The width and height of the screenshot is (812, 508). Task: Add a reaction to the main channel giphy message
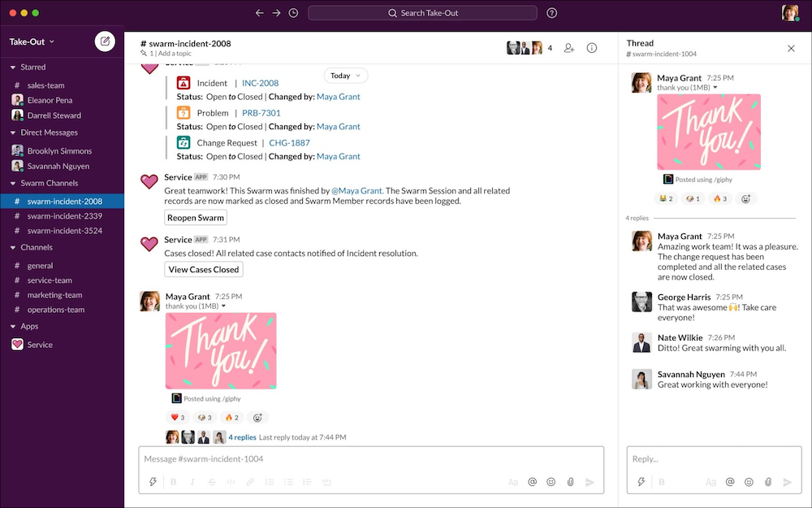[x=257, y=417]
